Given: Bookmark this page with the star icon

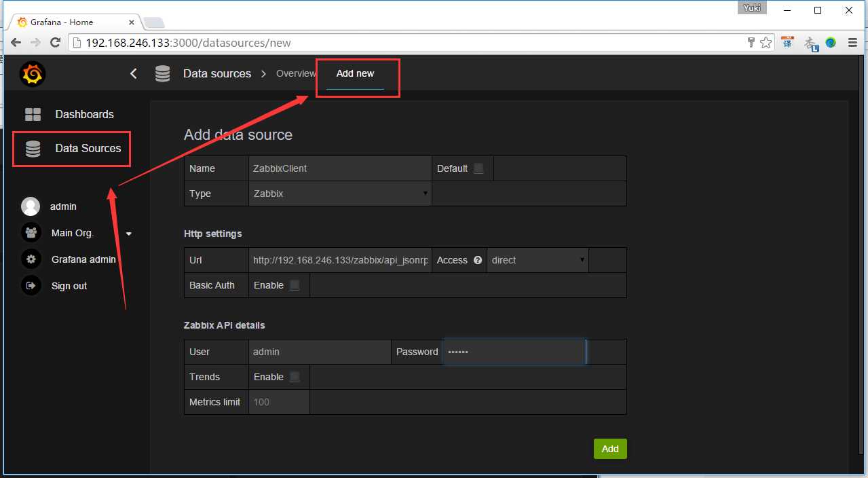Looking at the screenshot, I should pos(766,43).
